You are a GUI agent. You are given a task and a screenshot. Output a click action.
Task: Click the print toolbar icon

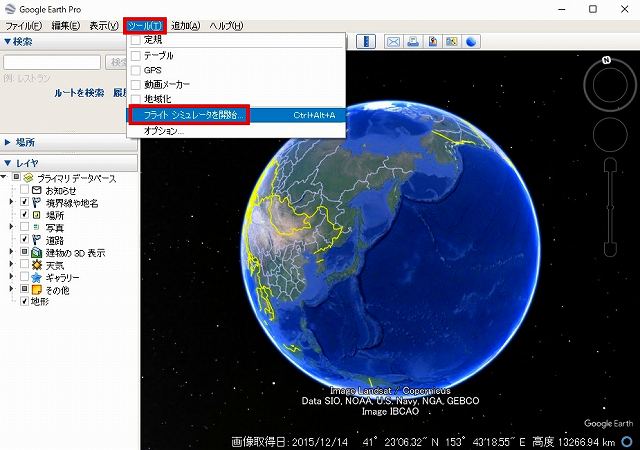tap(413, 42)
